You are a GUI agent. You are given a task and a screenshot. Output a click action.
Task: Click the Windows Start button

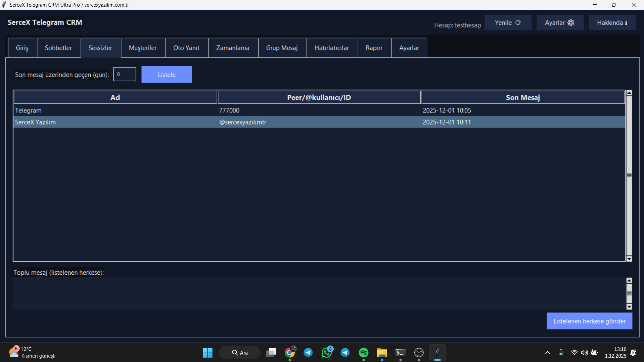coord(208,353)
